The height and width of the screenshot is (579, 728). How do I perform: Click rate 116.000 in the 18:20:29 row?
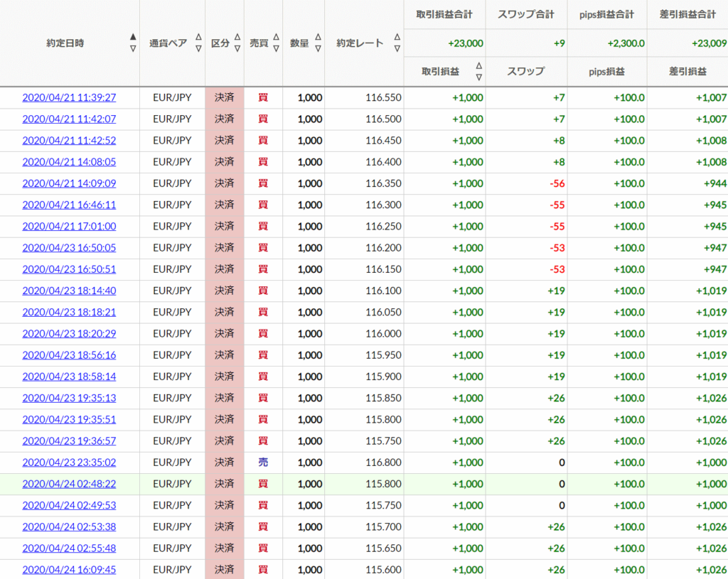click(x=383, y=334)
